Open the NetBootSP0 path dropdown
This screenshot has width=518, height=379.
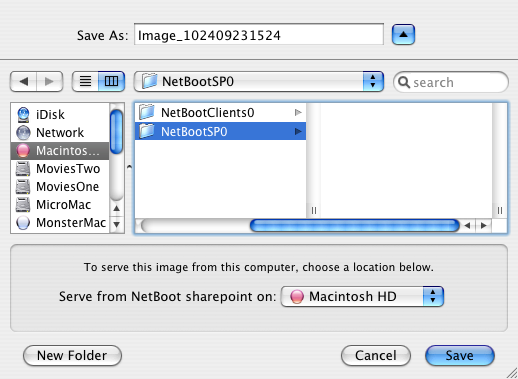point(259,81)
